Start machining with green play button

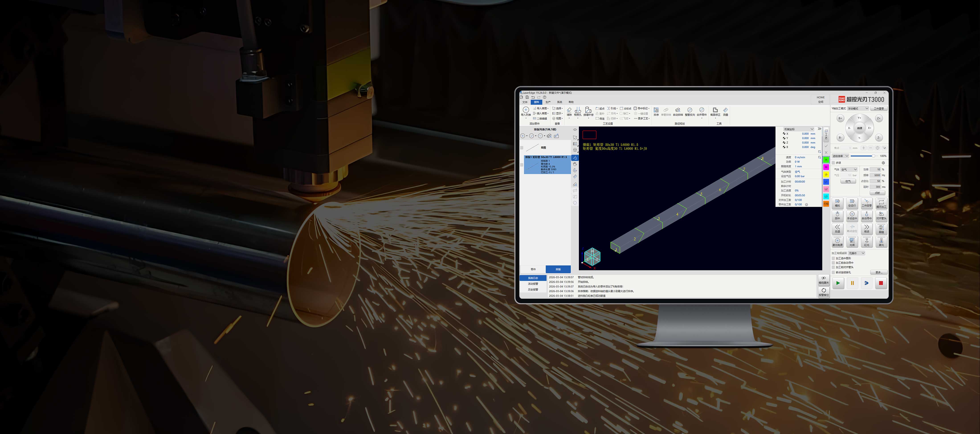838,283
